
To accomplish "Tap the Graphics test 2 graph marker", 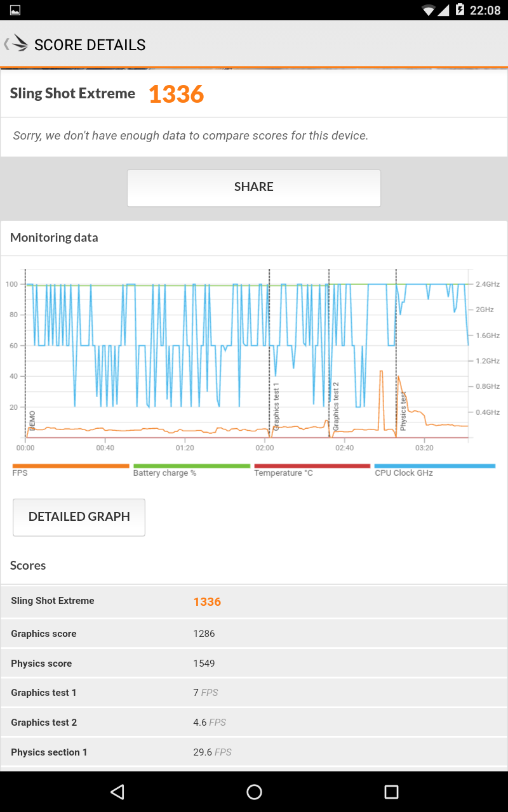I will (336, 407).
